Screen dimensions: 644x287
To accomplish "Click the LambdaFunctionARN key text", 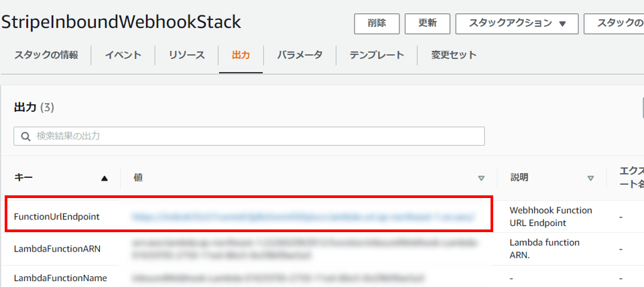I will click(57, 248).
